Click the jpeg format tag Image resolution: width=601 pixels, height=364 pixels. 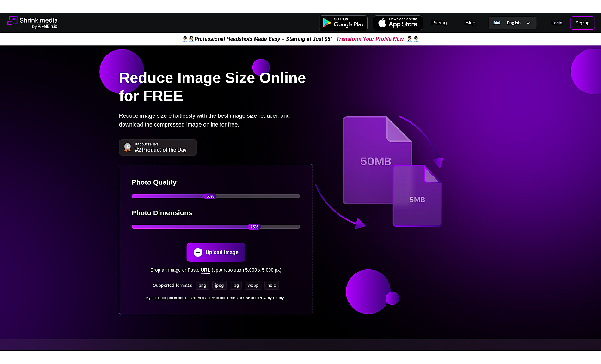[219, 285]
